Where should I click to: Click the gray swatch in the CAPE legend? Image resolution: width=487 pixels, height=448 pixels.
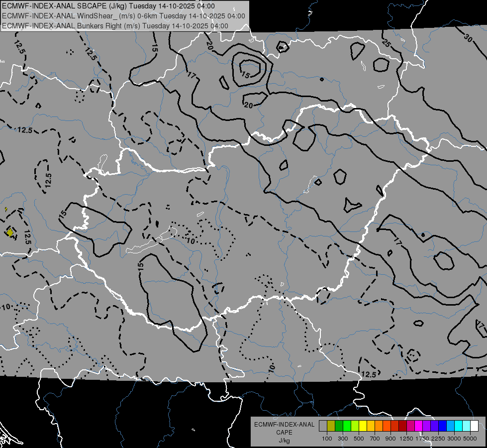[x=323, y=426]
